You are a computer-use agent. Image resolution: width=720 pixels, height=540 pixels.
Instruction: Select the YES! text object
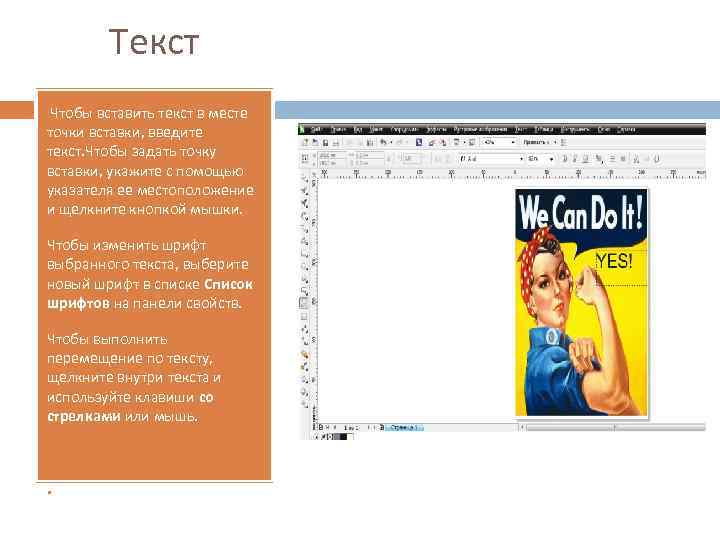613,261
